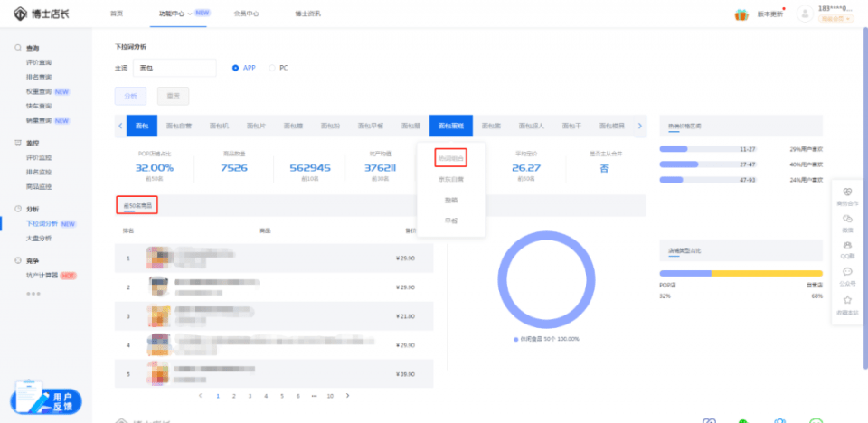Click the 用户反馈 feedback floating icon
The width and height of the screenshot is (868, 423).
(x=46, y=399)
